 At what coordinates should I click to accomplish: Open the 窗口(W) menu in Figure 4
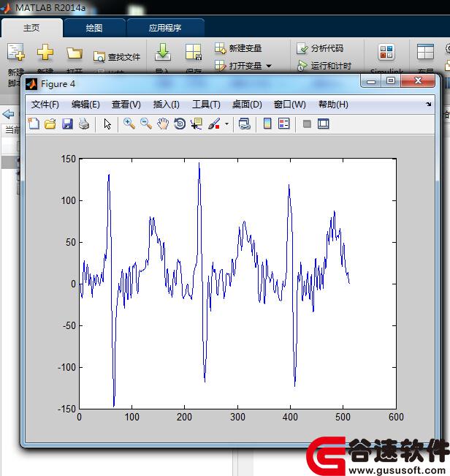click(x=289, y=105)
